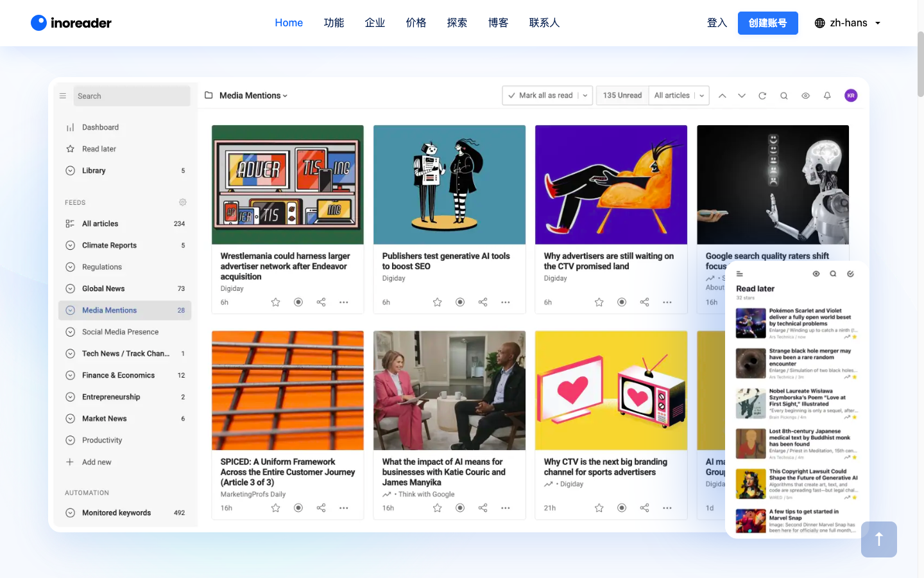This screenshot has height=578, width=924.
Task: Refresh the Media Mentions feed
Action: coord(762,96)
